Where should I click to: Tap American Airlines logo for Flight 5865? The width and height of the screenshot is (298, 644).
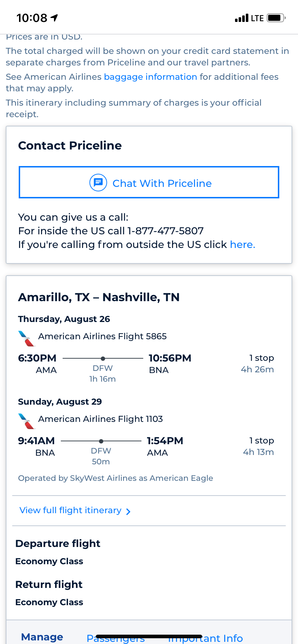[26, 338]
